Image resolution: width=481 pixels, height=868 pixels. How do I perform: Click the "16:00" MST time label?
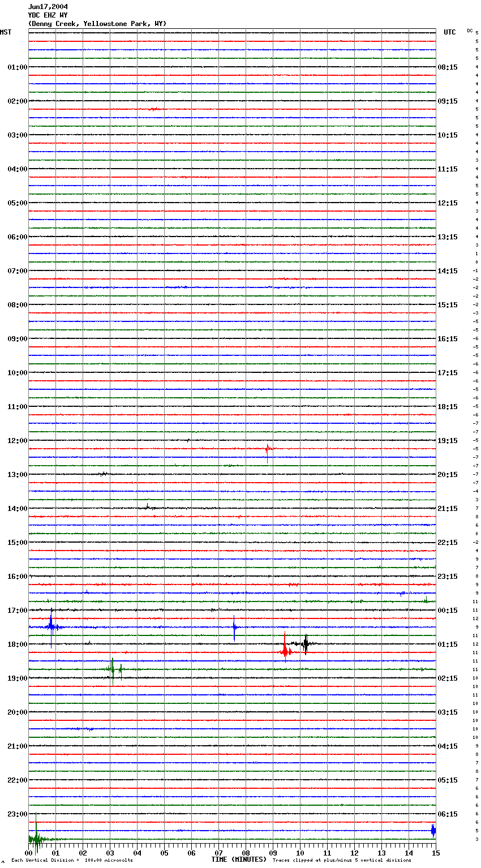point(18,577)
